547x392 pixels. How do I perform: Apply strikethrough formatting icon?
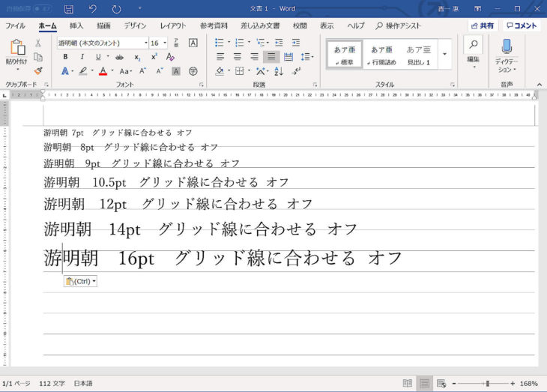click(x=120, y=57)
